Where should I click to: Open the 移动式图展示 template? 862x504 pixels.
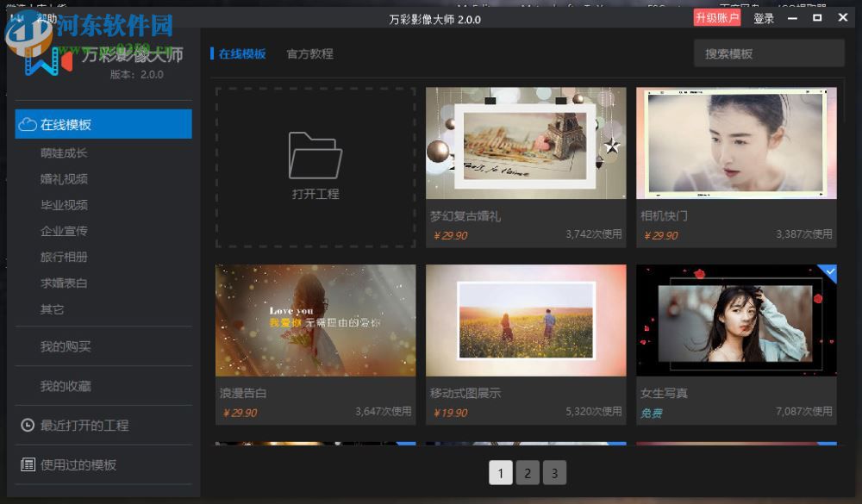pos(526,320)
